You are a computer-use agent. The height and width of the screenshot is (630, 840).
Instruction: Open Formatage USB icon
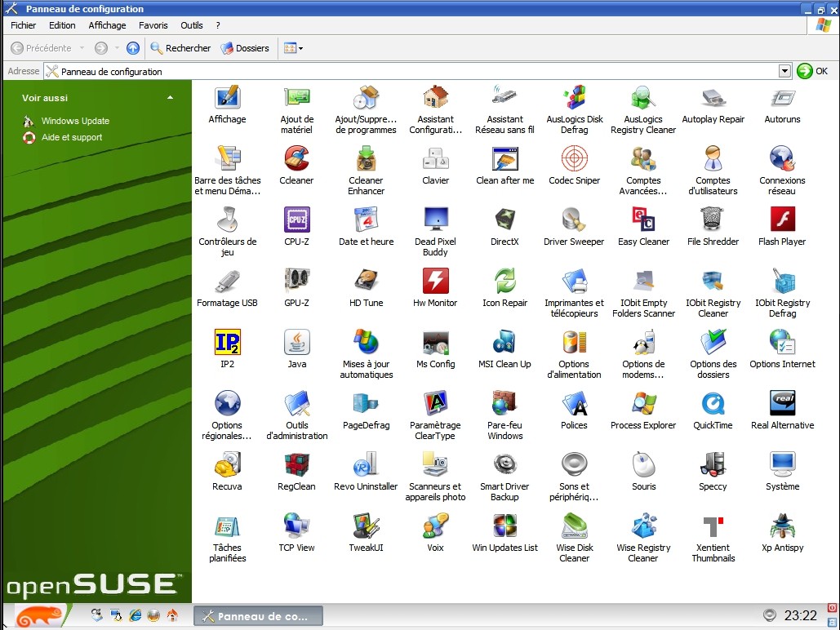(227, 281)
